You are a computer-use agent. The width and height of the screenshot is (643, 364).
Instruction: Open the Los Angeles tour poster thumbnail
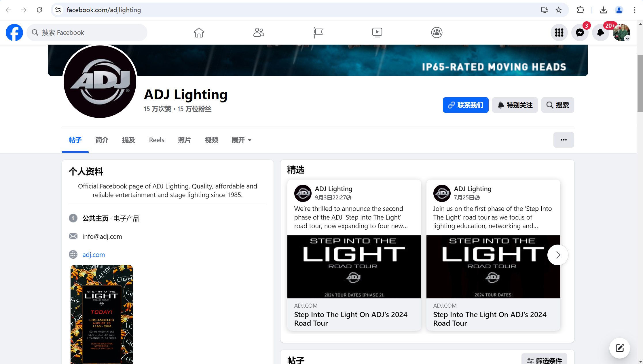[102, 314]
